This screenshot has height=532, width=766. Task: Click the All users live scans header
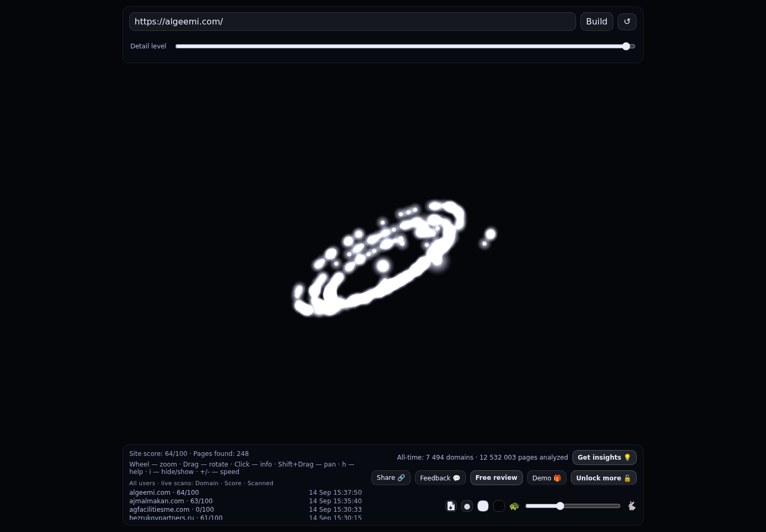[x=201, y=483]
